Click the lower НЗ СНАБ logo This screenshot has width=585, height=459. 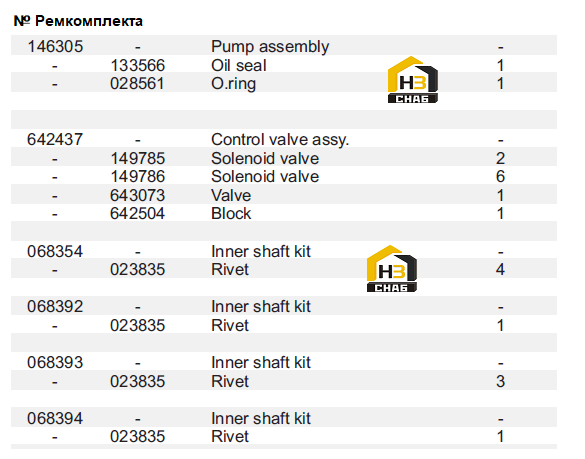point(392,269)
